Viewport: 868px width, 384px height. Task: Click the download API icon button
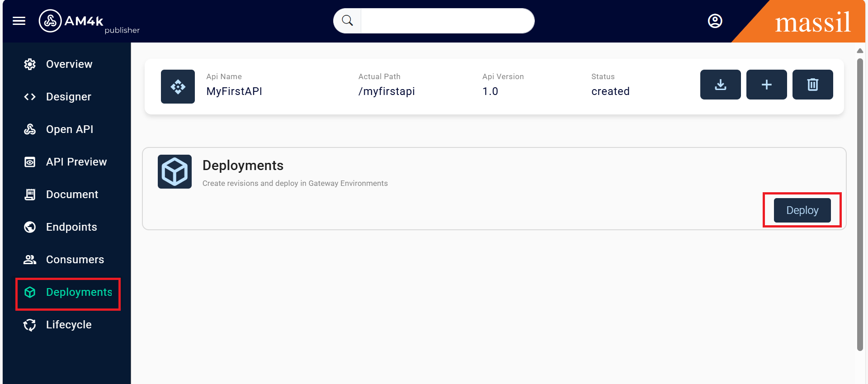coord(720,85)
